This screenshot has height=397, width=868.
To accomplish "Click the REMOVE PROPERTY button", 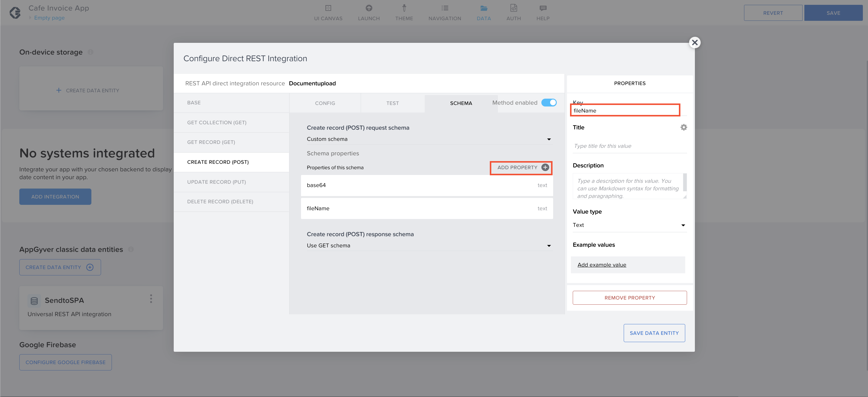I will (x=629, y=297).
